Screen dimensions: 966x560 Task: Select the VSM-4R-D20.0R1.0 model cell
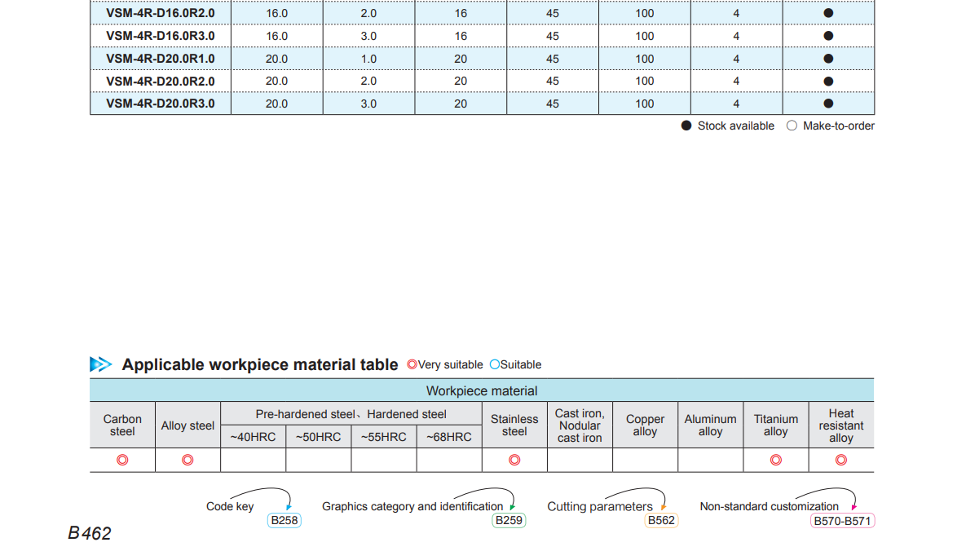coord(161,59)
